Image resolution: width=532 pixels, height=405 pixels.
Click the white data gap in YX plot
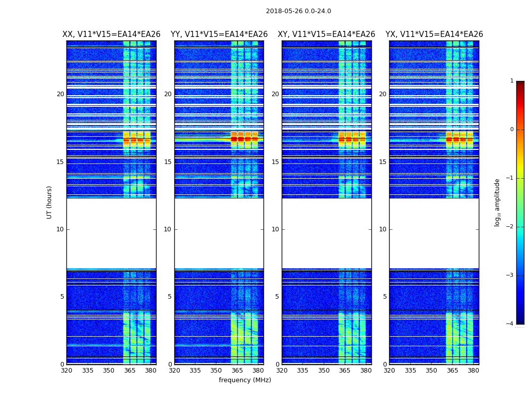[434, 233]
